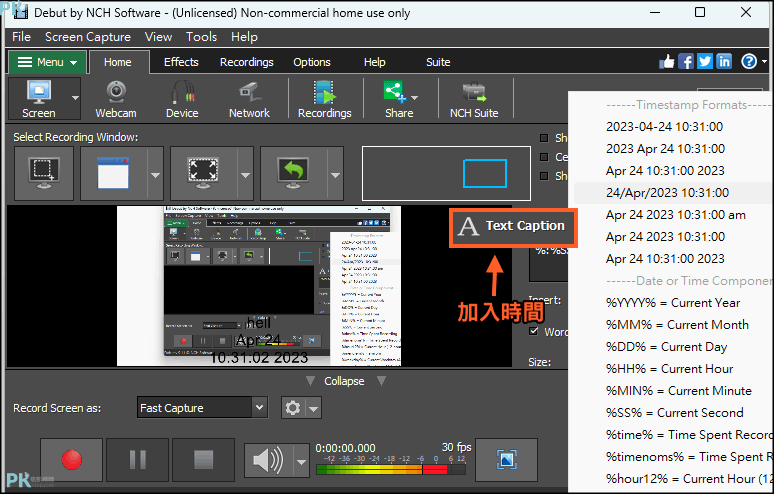Insert %HH% Current Hour component
The height and width of the screenshot is (494, 774).
[x=669, y=369]
